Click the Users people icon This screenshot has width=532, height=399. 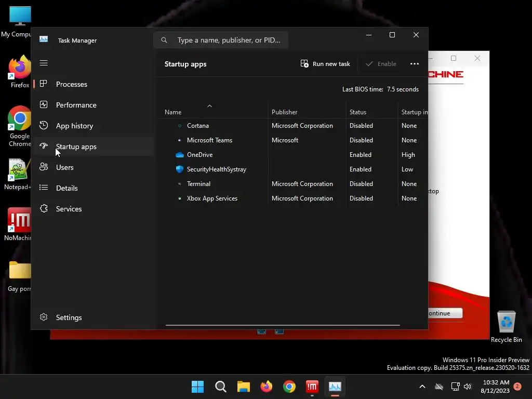coord(44,167)
